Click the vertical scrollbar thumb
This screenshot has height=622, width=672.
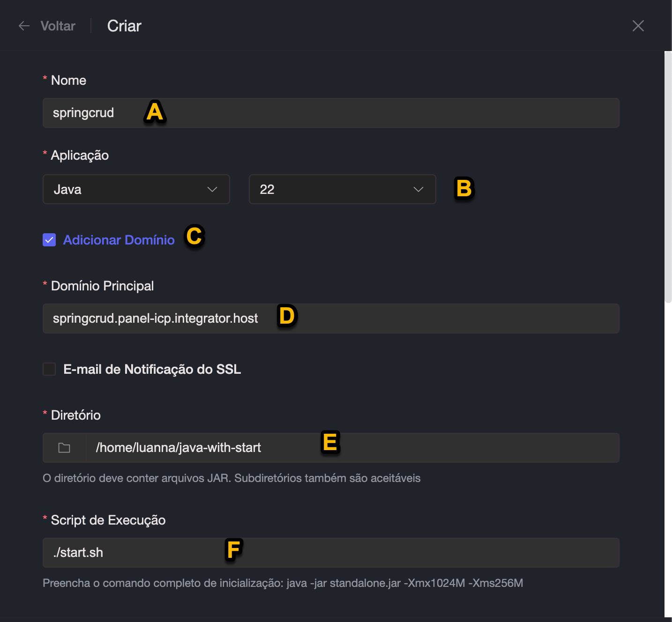(x=668, y=177)
